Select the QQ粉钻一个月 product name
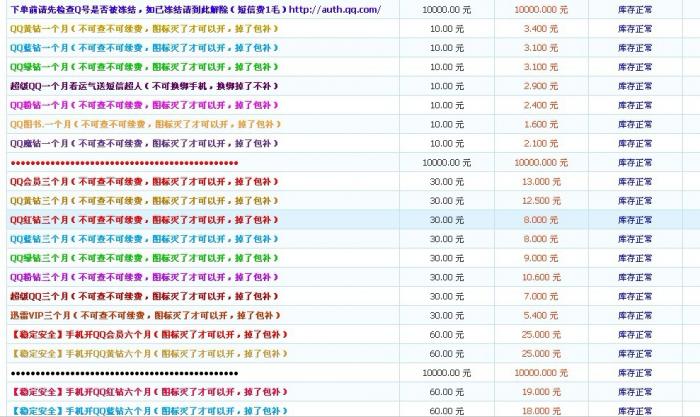 [x=144, y=105]
